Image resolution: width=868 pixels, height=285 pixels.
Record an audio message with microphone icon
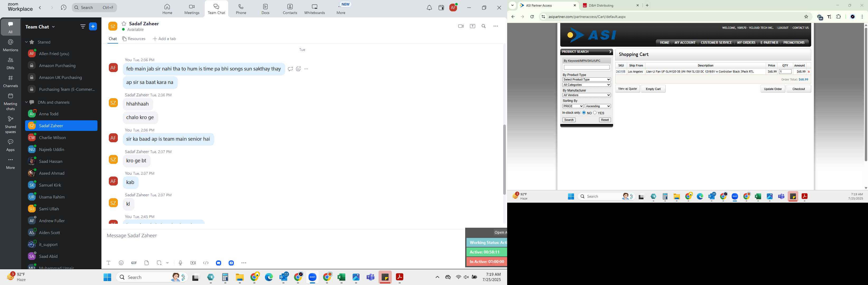coord(180,263)
